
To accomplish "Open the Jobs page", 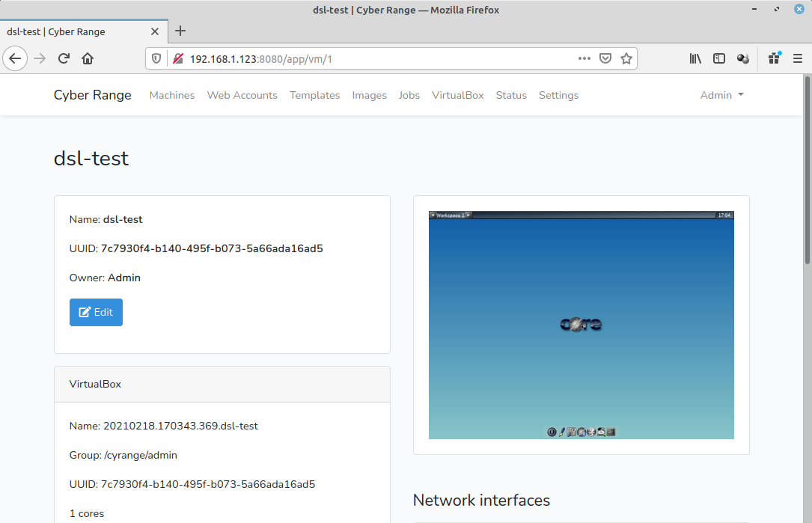I will tap(409, 95).
